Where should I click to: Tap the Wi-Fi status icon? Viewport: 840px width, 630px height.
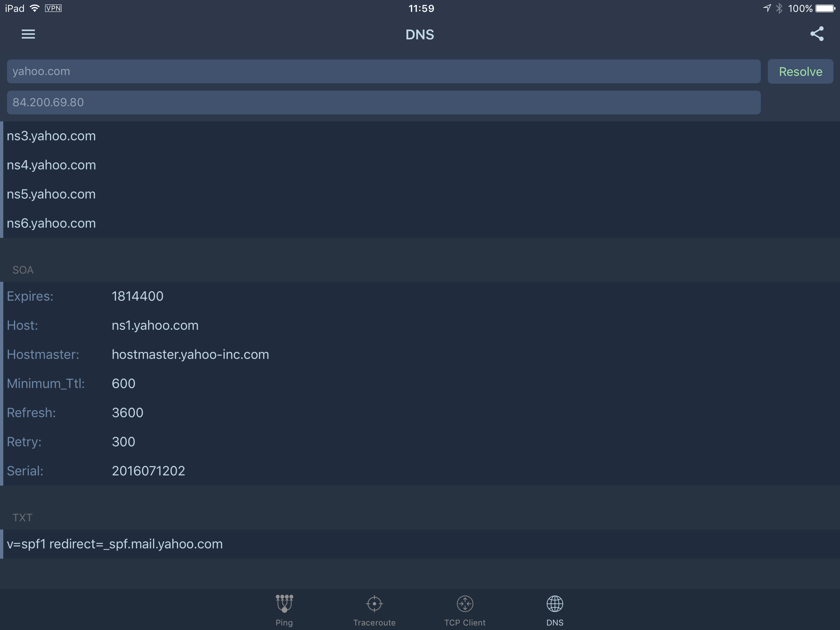pos(35,8)
